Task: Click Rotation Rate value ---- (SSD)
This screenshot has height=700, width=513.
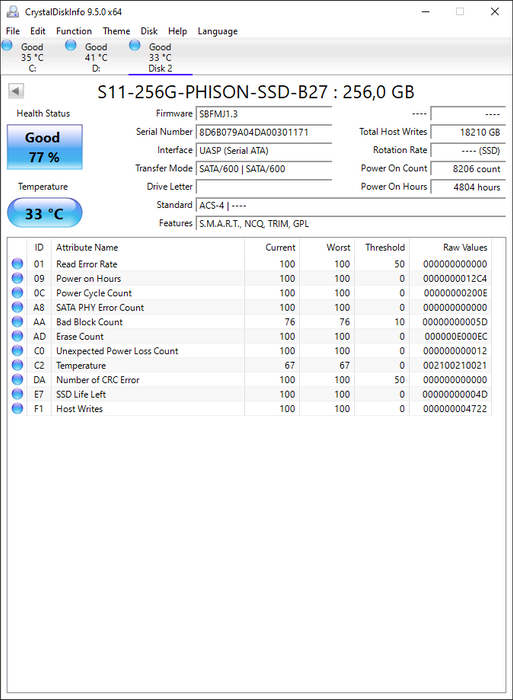Action: tap(468, 150)
